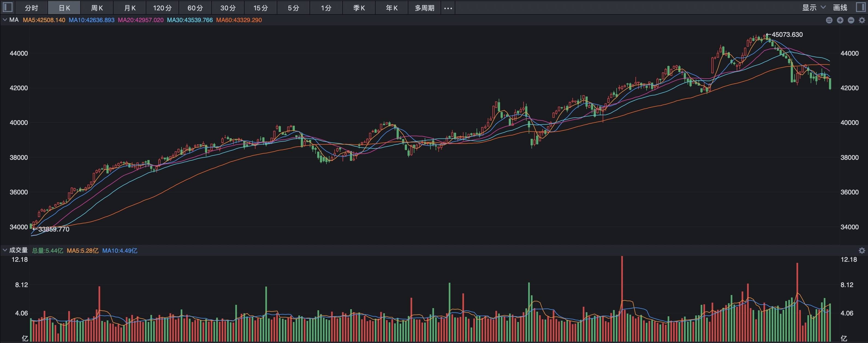Switch to 月K monthly chart tab

(x=130, y=8)
